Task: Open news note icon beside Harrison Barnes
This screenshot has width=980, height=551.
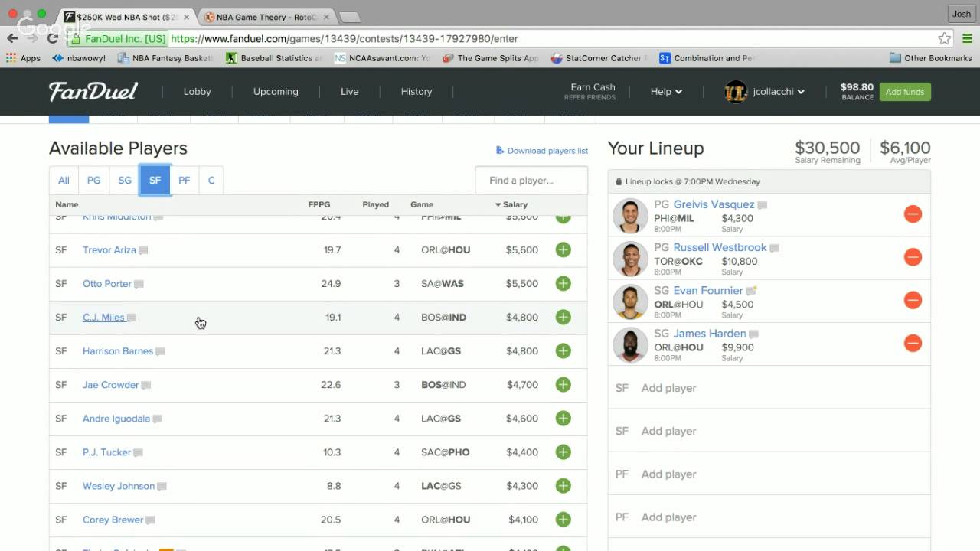Action: pyautogui.click(x=160, y=351)
